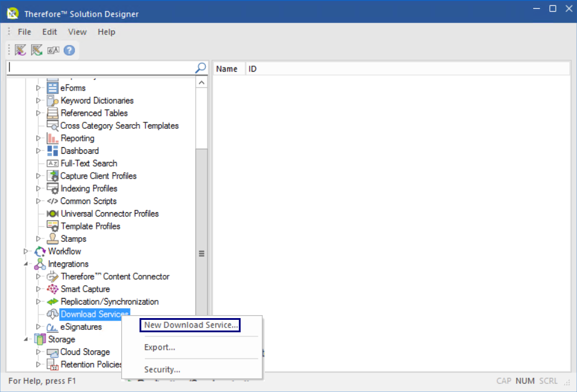
Task: Click the Replication/Synchronization arrows icon
Action: [53, 302]
